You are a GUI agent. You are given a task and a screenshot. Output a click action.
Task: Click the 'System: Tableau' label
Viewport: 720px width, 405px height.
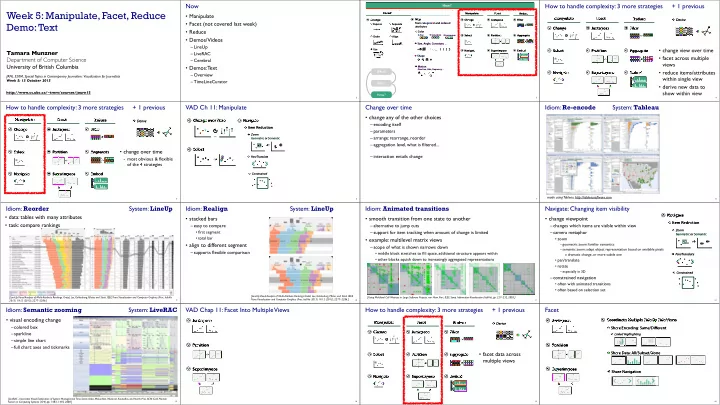pos(636,107)
